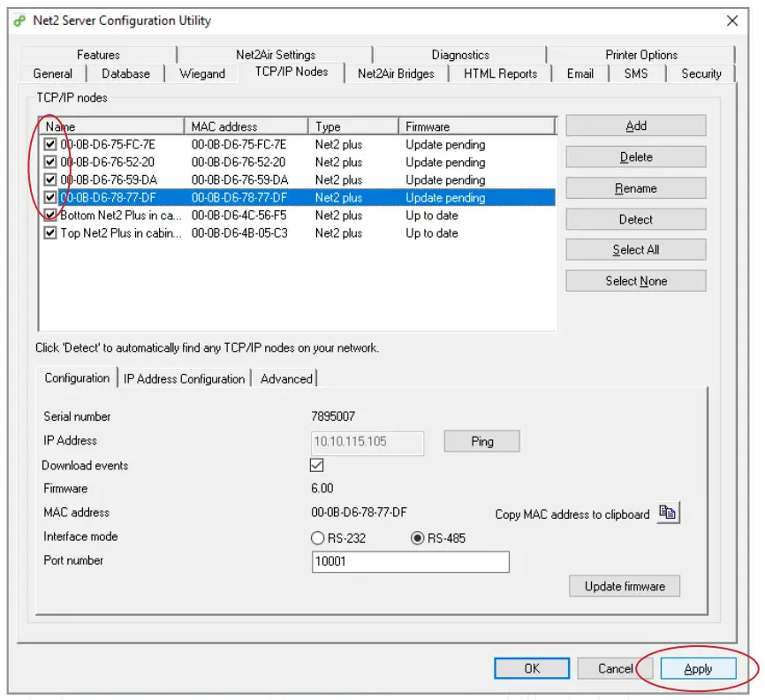Open the Database tab

point(125,73)
